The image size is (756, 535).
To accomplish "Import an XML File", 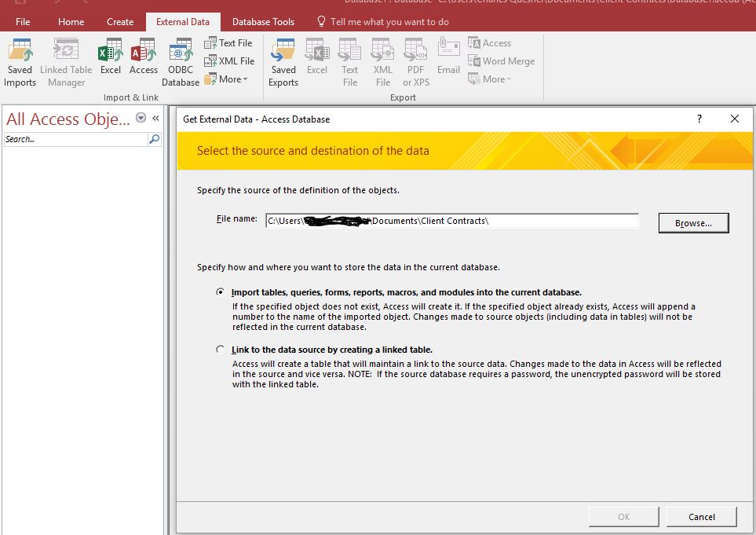I will pyautogui.click(x=229, y=60).
